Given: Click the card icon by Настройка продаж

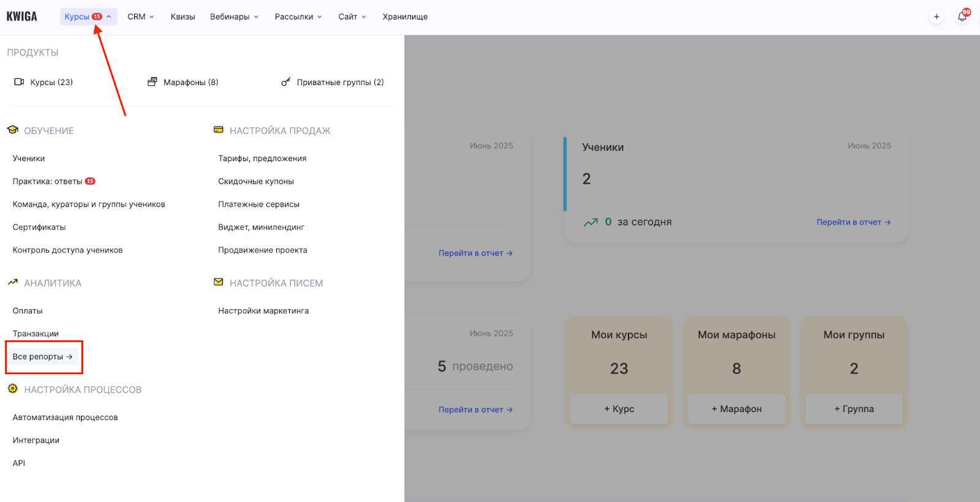Looking at the screenshot, I should (219, 130).
